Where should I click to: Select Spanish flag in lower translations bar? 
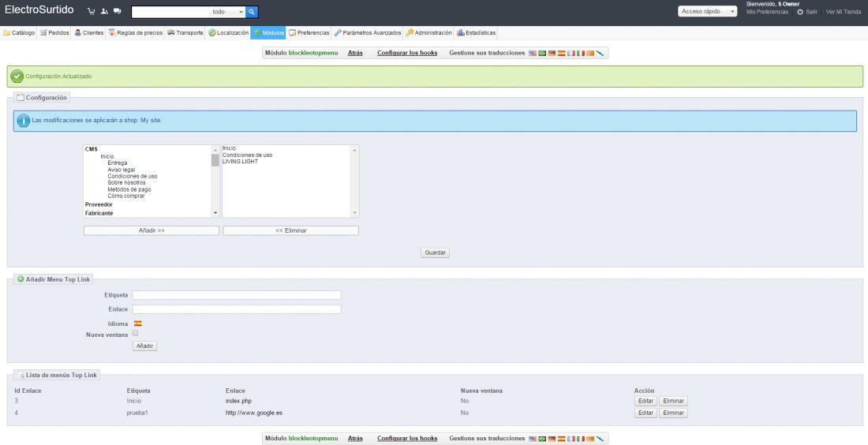[x=561, y=439]
